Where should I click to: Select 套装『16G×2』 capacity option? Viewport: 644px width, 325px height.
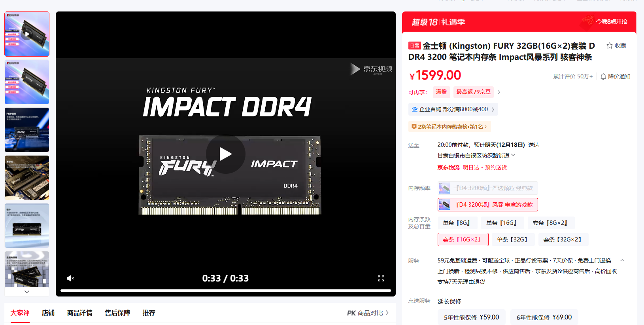click(463, 239)
